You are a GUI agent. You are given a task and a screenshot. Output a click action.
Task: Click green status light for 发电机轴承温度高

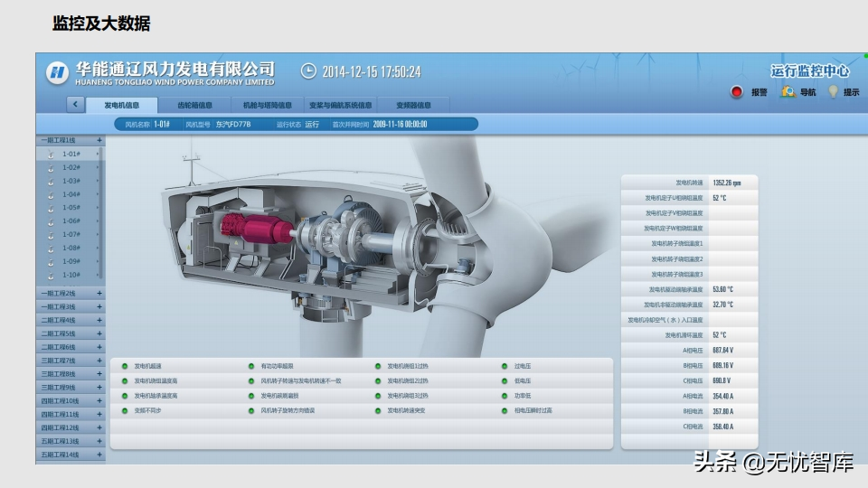point(125,396)
